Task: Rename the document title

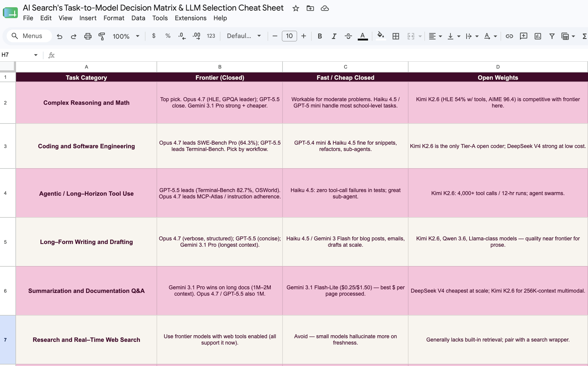Action: (x=153, y=8)
